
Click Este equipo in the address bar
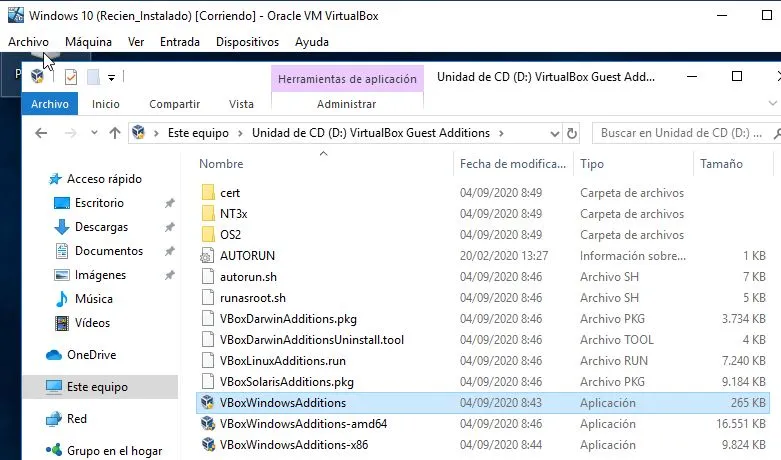(198, 133)
